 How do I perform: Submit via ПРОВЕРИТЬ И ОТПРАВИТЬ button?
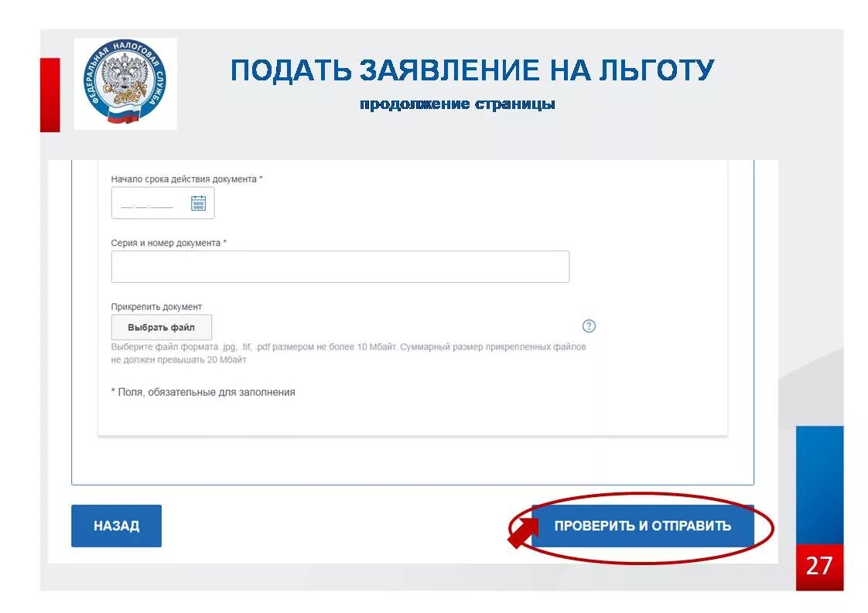643,526
